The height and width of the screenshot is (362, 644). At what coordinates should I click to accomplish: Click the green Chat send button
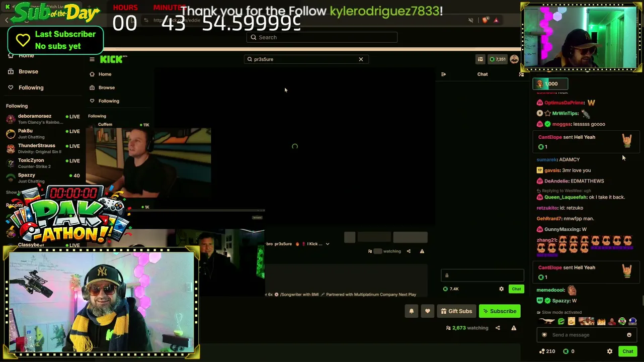point(627,351)
